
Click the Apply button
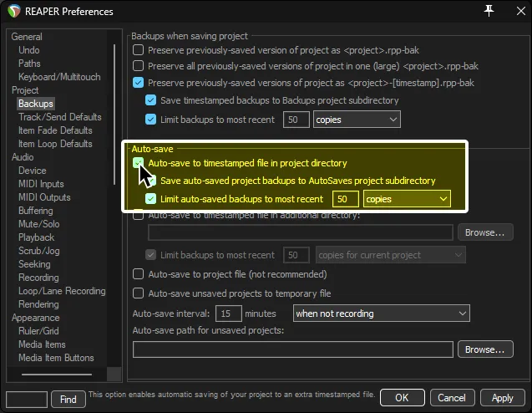(503, 398)
